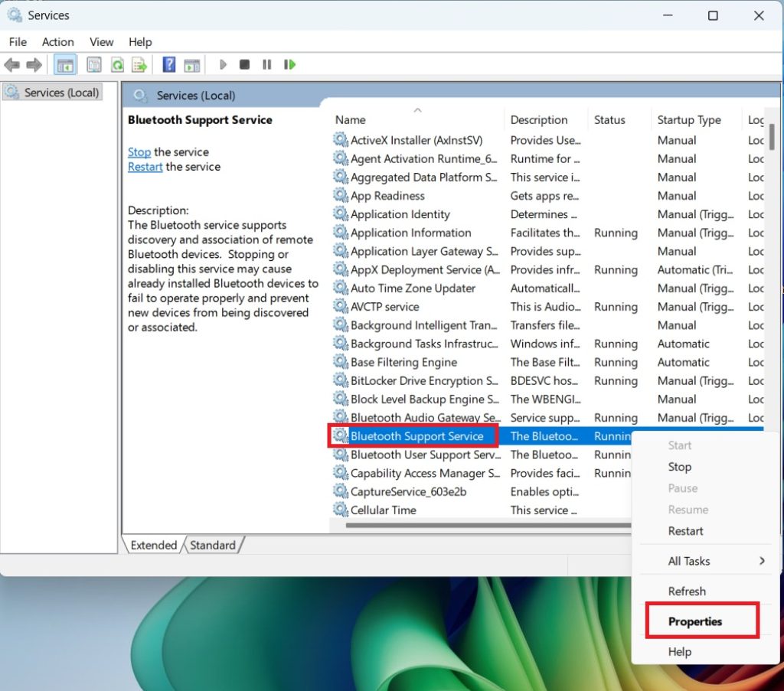Select Bluetooth User Support Service row

coord(480,455)
